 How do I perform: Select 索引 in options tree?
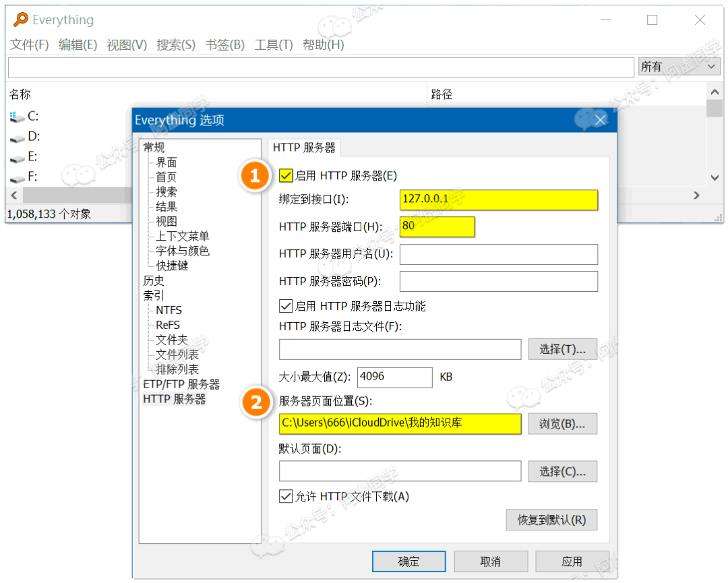point(154,295)
